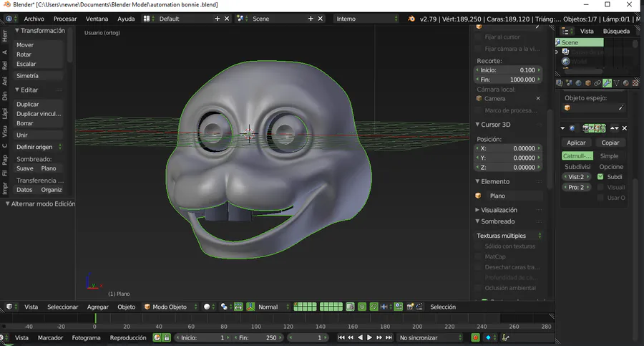Open the Ayuda menu

(126, 19)
